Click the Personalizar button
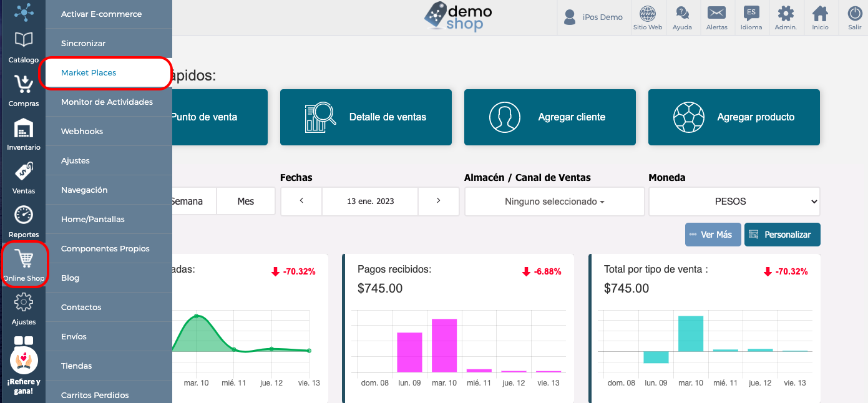The image size is (868, 403). [x=783, y=235]
